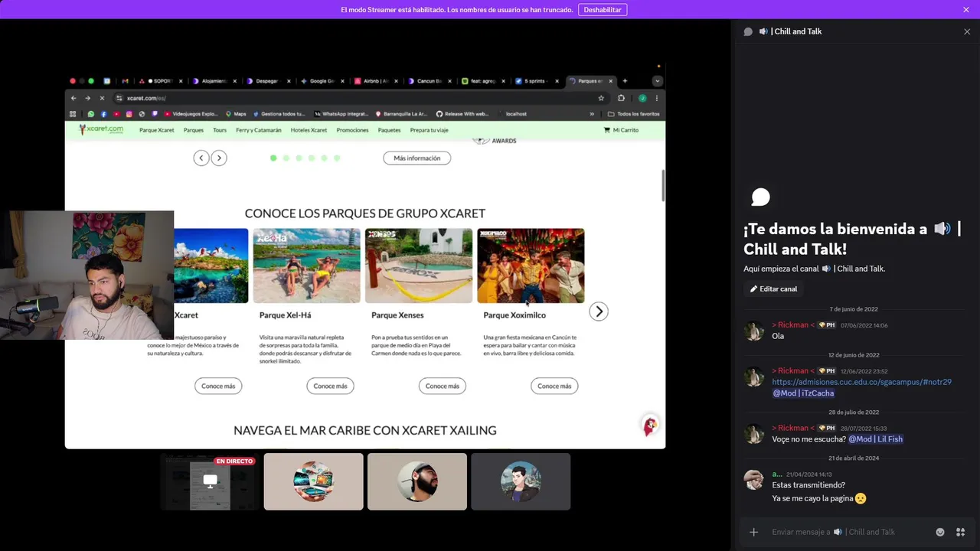This screenshot has height=551, width=980.
Task: Switch to the Airbnb tab
Action: pyautogui.click(x=376, y=81)
